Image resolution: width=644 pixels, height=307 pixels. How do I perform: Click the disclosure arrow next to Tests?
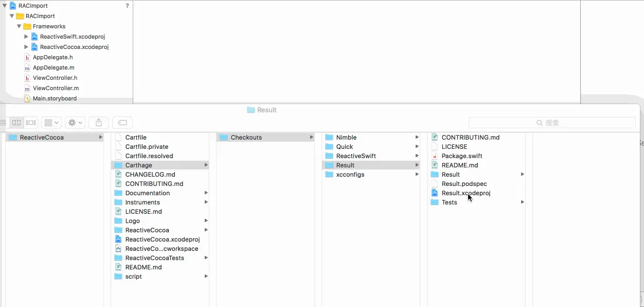pyautogui.click(x=522, y=202)
